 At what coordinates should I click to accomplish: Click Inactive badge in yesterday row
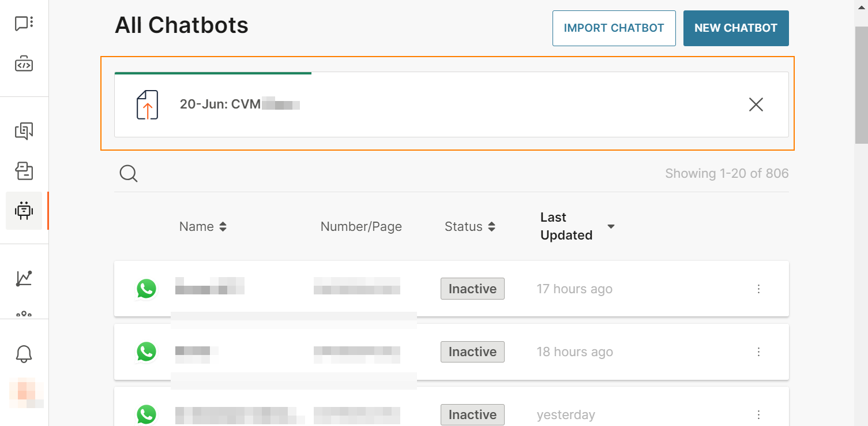click(x=472, y=414)
